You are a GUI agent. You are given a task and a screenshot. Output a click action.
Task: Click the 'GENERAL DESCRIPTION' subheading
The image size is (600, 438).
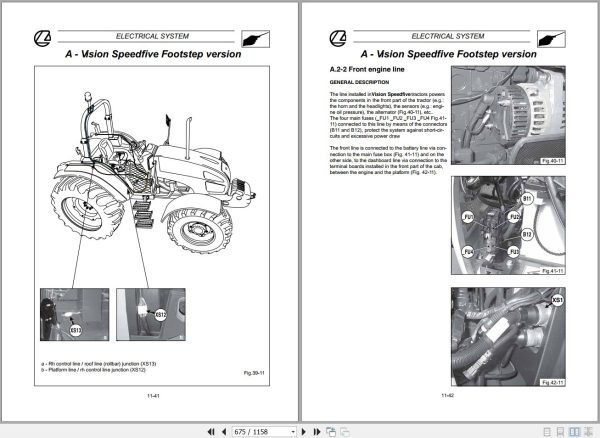point(359,82)
